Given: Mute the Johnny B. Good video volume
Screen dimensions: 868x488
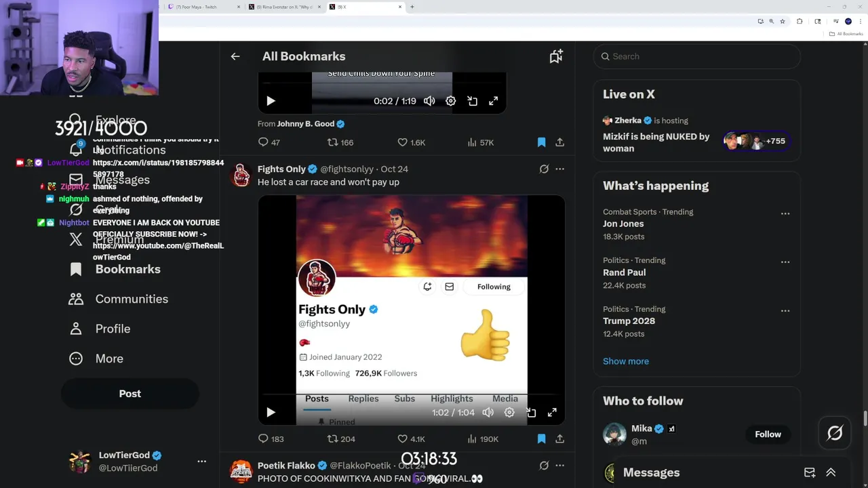Looking at the screenshot, I should point(429,101).
